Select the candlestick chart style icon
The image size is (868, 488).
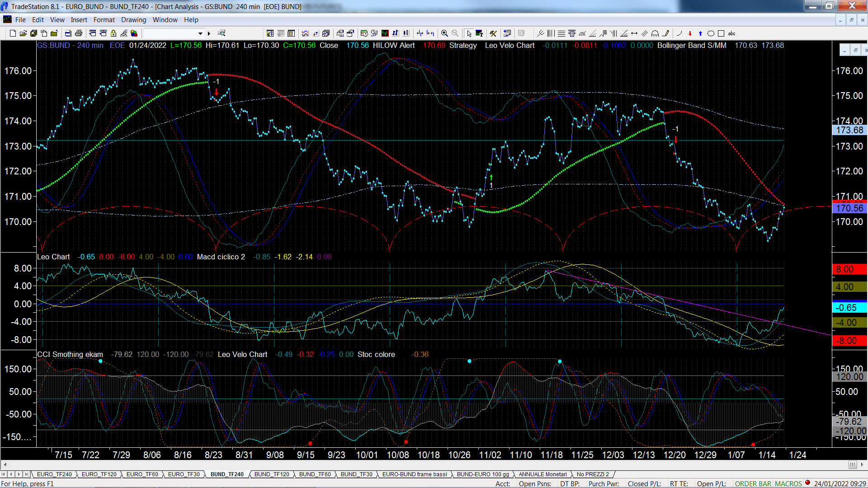(406, 33)
